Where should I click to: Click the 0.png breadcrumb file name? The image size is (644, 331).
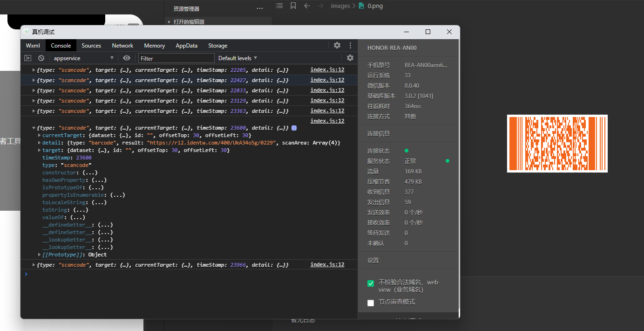[375, 6]
